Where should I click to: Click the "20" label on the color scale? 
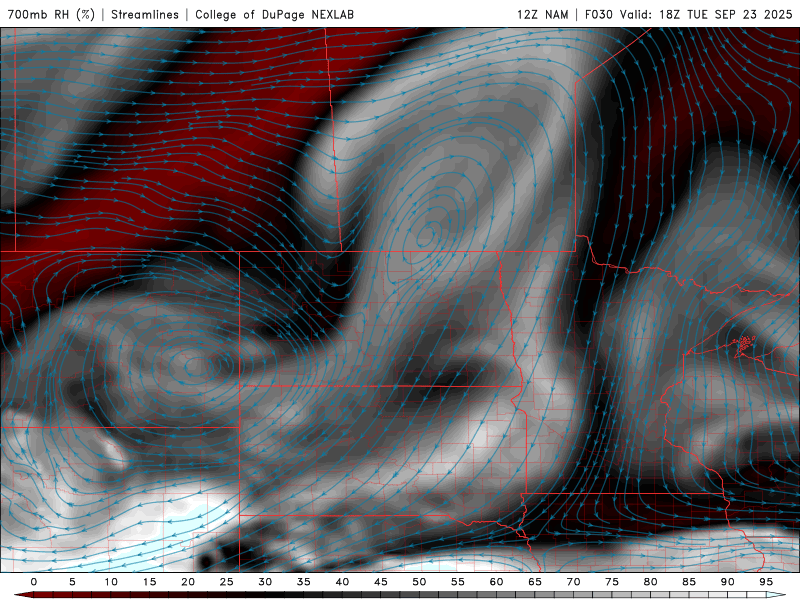188,582
